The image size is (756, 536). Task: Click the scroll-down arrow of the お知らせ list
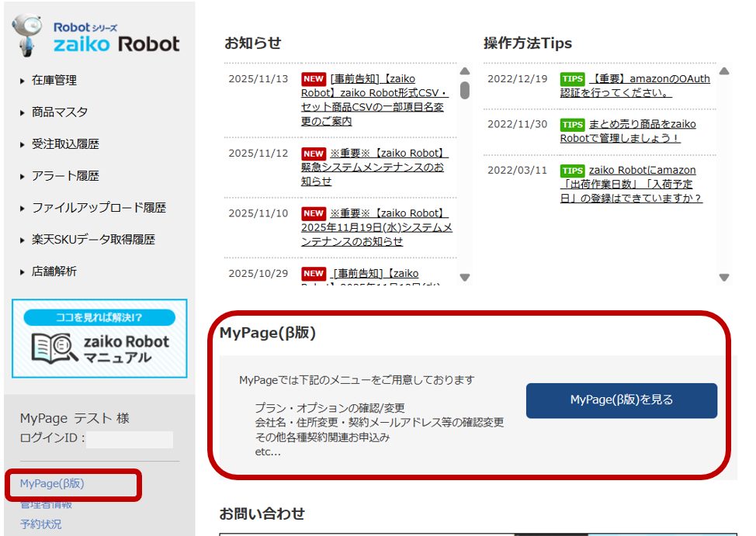465,276
